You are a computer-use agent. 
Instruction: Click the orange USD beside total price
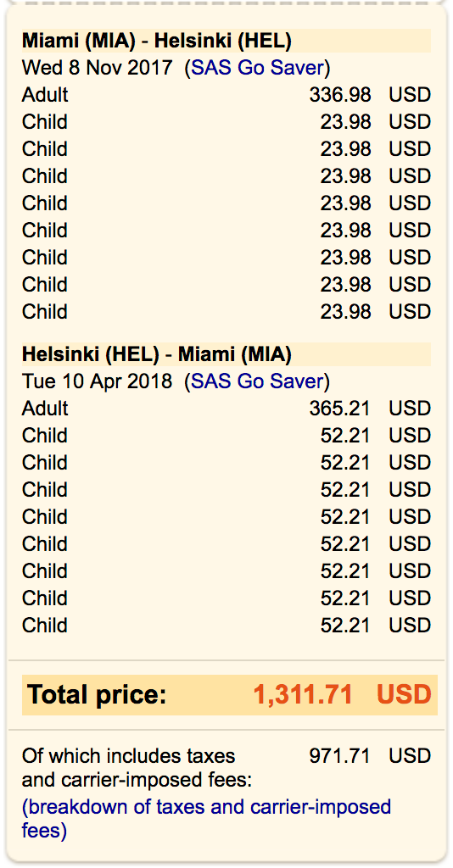[404, 694]
